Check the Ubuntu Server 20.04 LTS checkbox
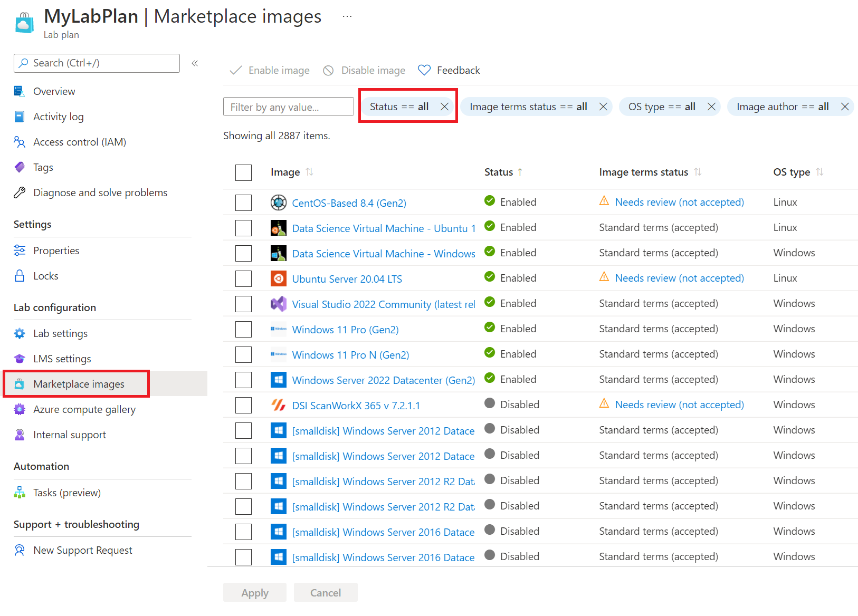This screenshot has width=858, height=616. pos(243,278)
